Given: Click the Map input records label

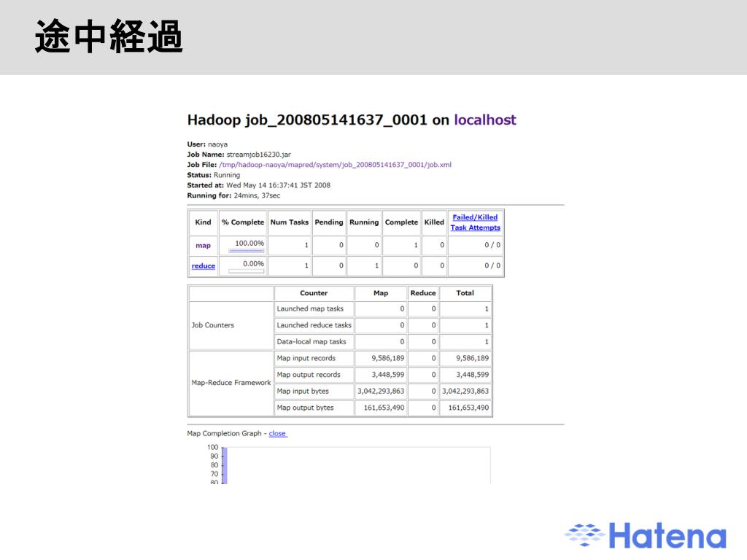Looking at the screenshot, I should click(x=306, y=358).
